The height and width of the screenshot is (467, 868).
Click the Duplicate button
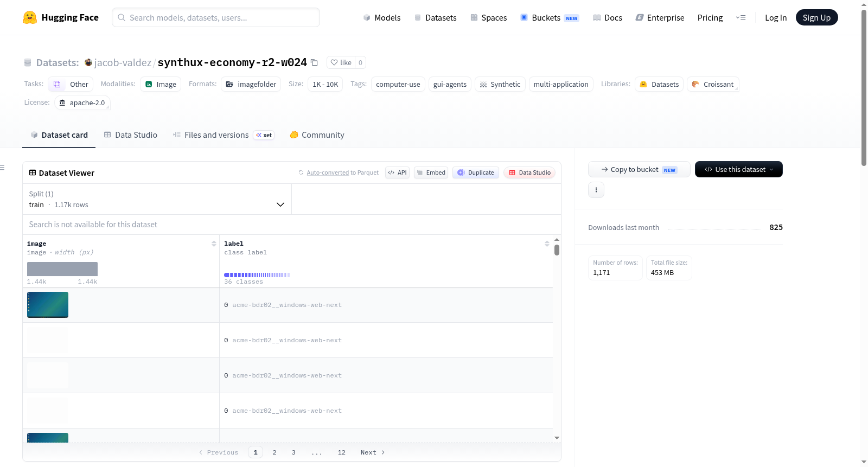pyautogui.click(x=476, y=172)
